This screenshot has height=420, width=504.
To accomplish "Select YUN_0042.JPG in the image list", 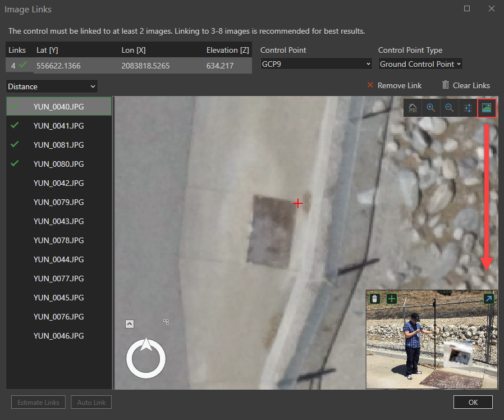I will point(58,183).
